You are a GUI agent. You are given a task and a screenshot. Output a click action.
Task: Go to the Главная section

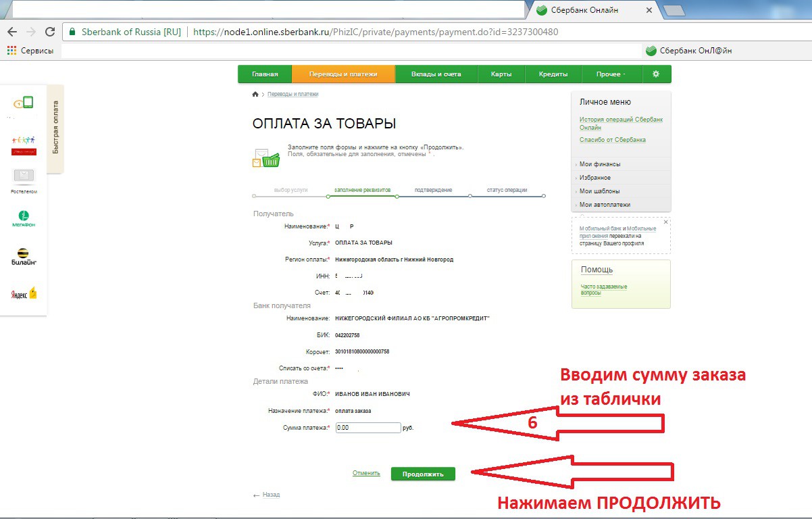click(265, 74)
